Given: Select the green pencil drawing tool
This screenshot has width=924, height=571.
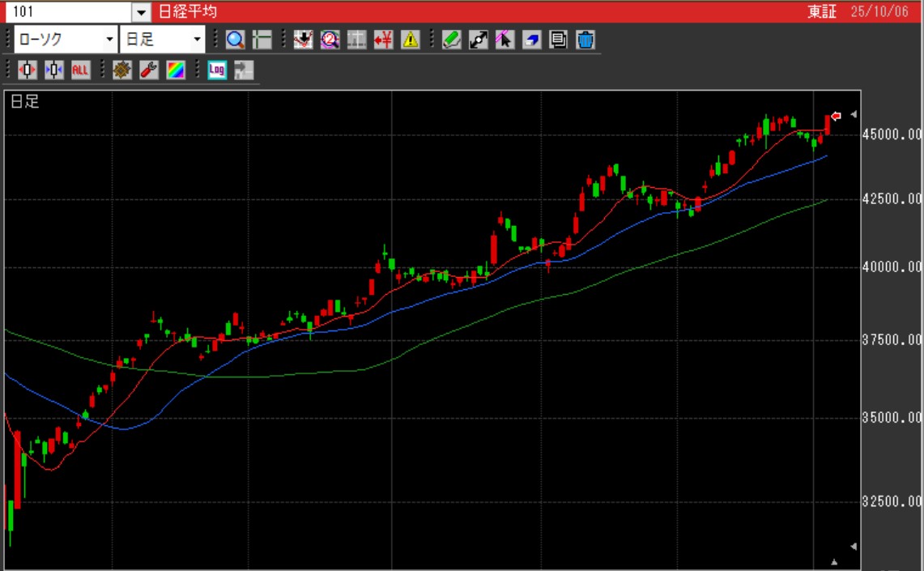Looking at the screenshot, I should point(452,40).
